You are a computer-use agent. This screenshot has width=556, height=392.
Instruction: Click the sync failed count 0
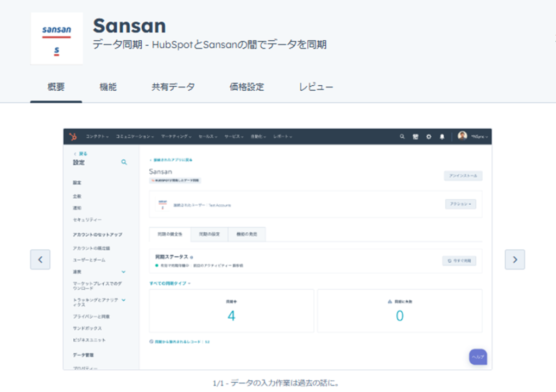click(400, 315)
